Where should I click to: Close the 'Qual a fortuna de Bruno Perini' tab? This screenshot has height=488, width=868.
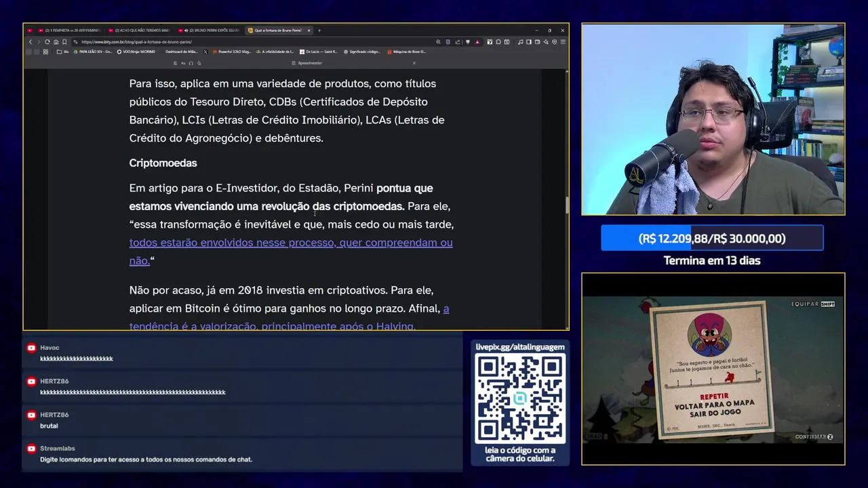coord(309,30)
